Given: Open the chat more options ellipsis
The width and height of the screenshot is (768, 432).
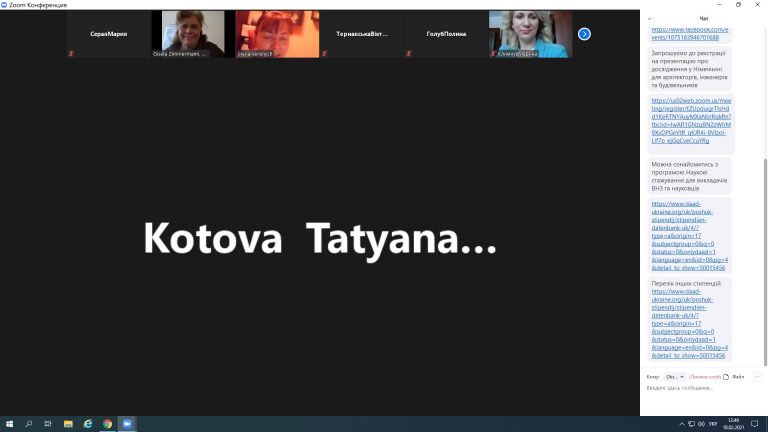Looking at the screenshot, I should coord(757,377).
